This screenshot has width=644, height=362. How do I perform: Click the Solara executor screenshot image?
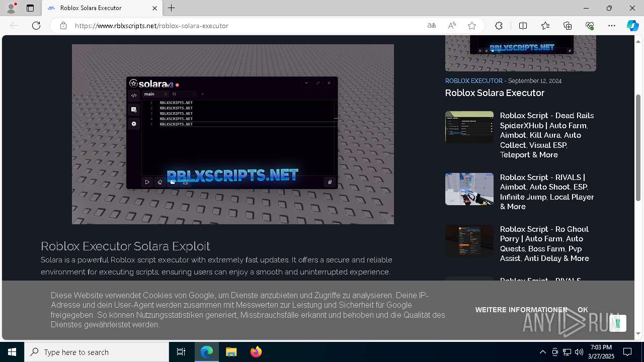(233, 134)
